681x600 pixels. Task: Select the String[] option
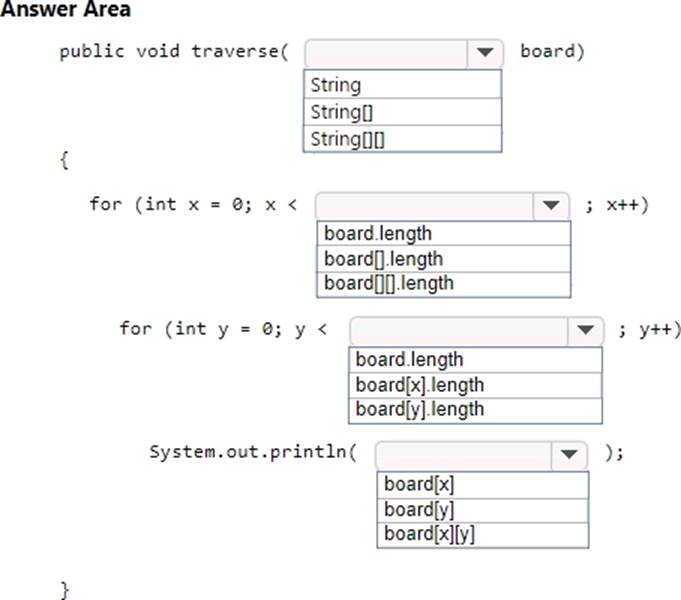pyautogui.click(x=402, y=111)
